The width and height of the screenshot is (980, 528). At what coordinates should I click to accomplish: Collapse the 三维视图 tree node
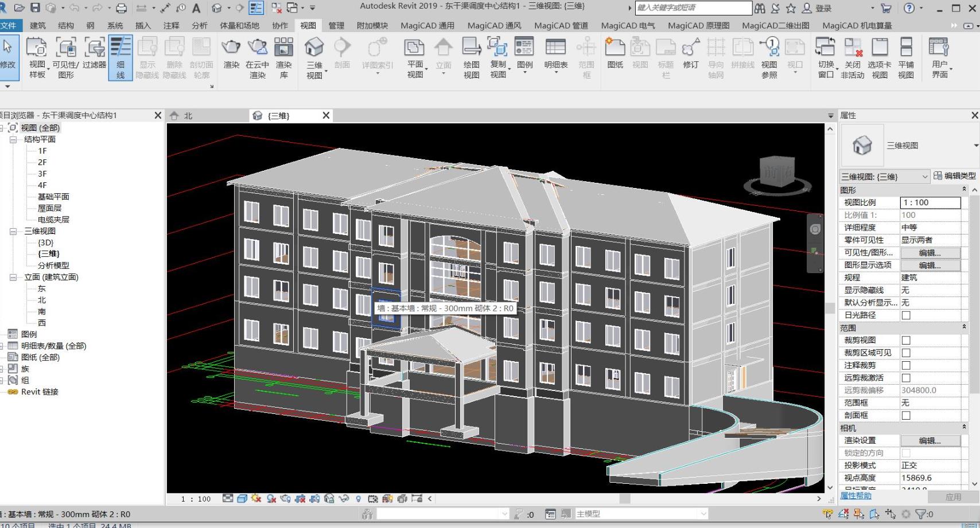[x=13, y=231]
